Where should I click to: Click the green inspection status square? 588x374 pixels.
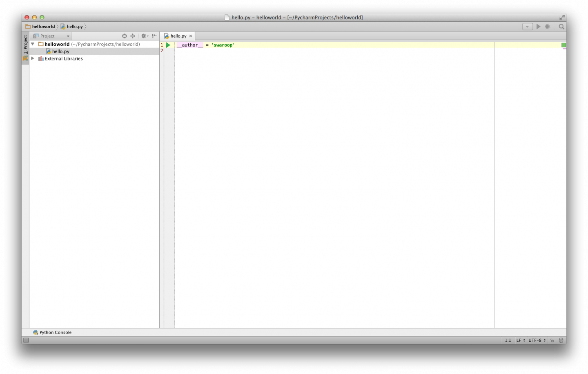pos(563,45)
